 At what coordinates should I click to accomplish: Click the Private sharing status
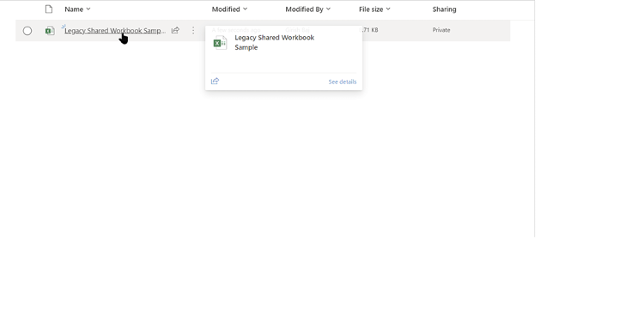[x=441, y=30]
